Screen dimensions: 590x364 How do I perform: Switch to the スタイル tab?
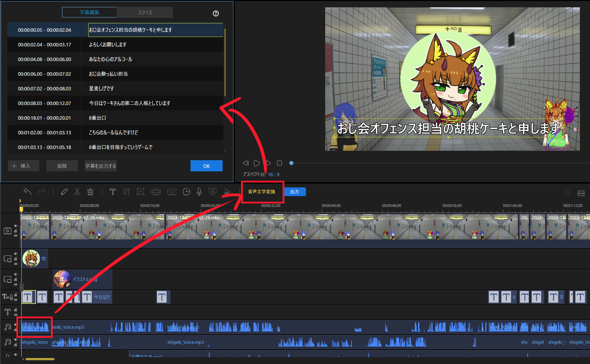[145, 12]
